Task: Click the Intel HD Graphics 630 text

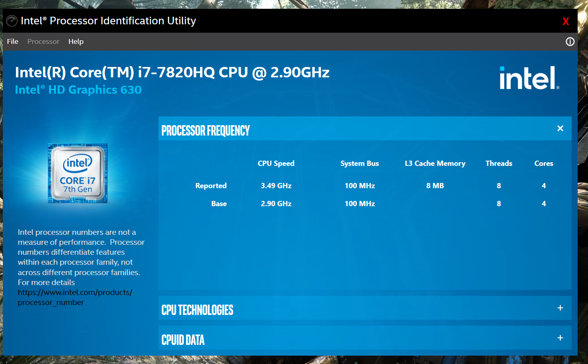Action: coord(78,90)
